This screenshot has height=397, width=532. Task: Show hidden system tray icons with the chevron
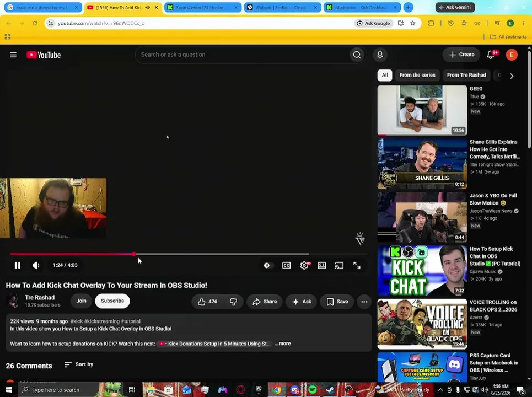[440, 389]
